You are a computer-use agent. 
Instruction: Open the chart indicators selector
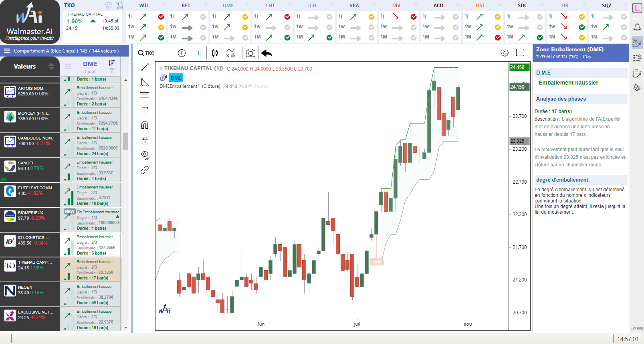pos(230,53)
